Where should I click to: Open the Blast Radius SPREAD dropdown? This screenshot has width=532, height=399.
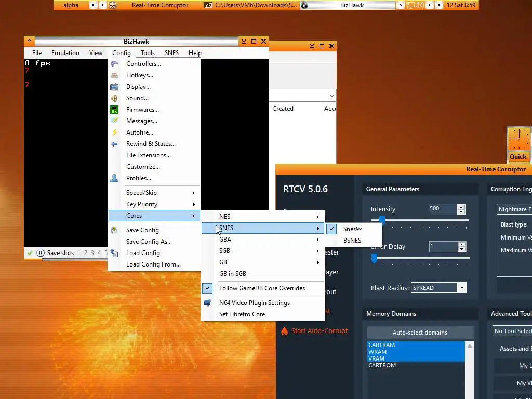(462, 288)
